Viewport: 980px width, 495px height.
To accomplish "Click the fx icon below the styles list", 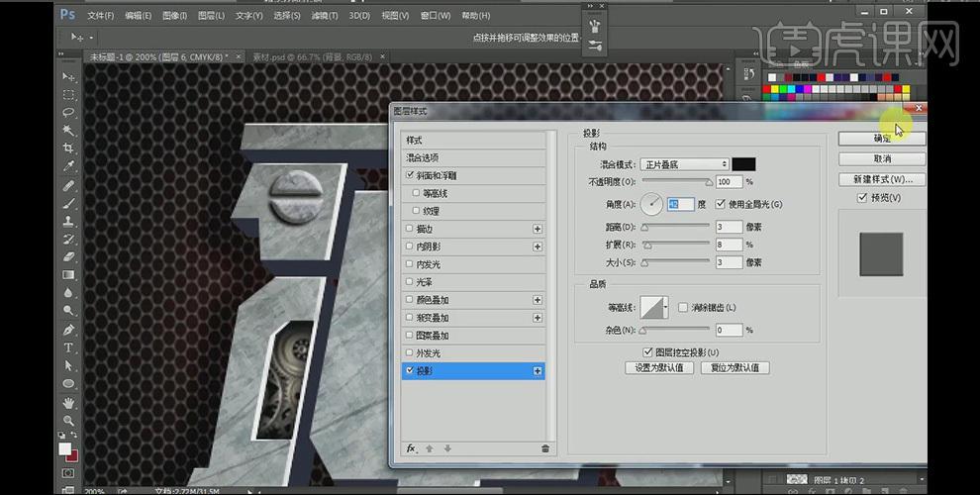I will (411, 448).
